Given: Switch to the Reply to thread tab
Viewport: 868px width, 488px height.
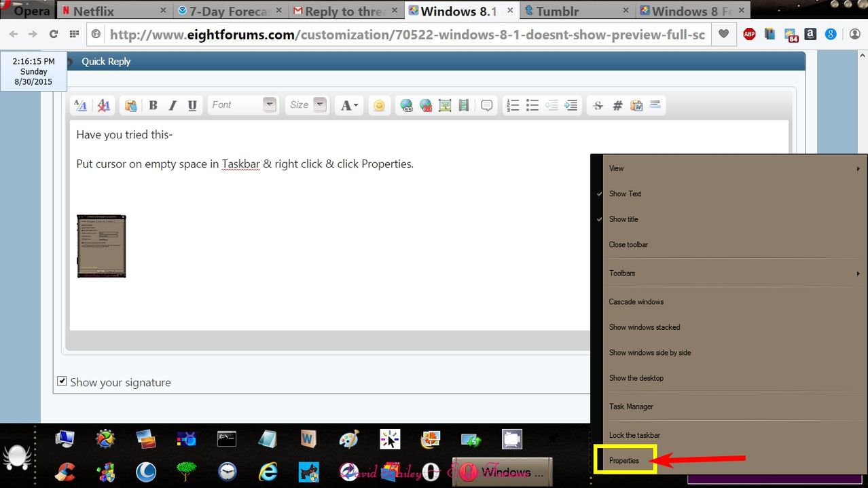Looking at the screenshot, I should [346, 11].
